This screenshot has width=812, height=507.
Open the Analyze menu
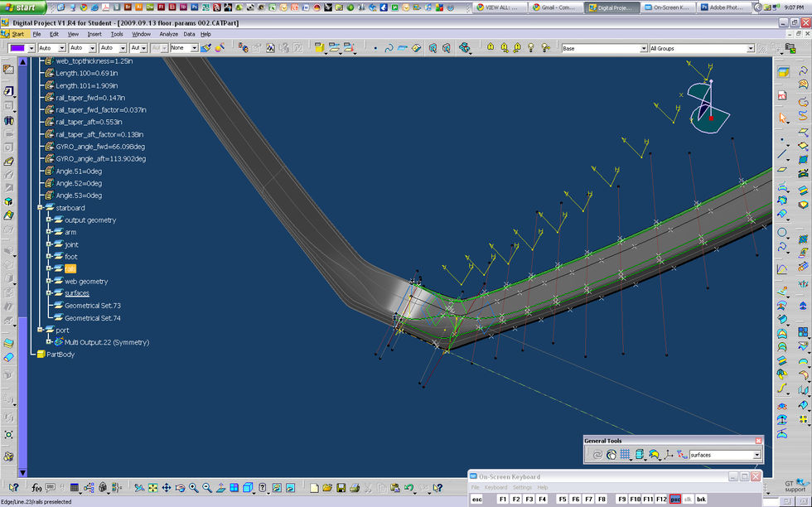pos(168,34)
